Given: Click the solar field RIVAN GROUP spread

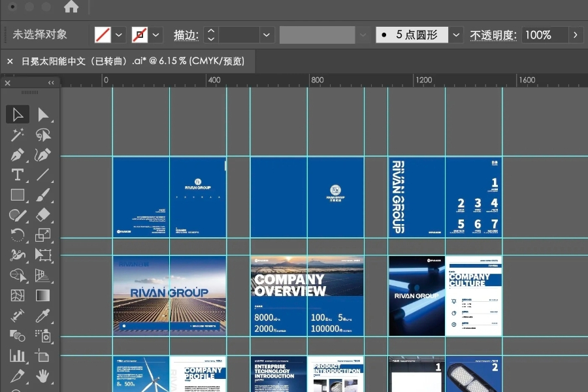Looking at the screenshot, I should (169, 296).
